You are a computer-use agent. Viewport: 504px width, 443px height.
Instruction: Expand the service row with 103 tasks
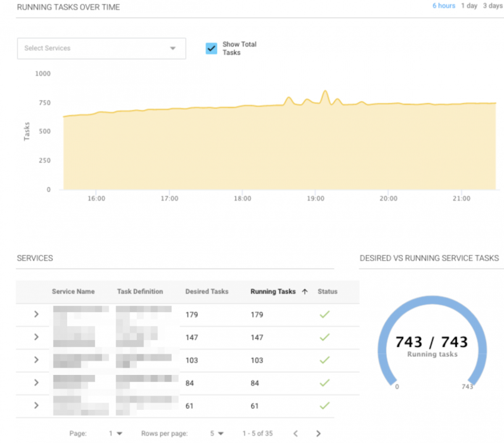pyautogui.click(x=36, y=360)
